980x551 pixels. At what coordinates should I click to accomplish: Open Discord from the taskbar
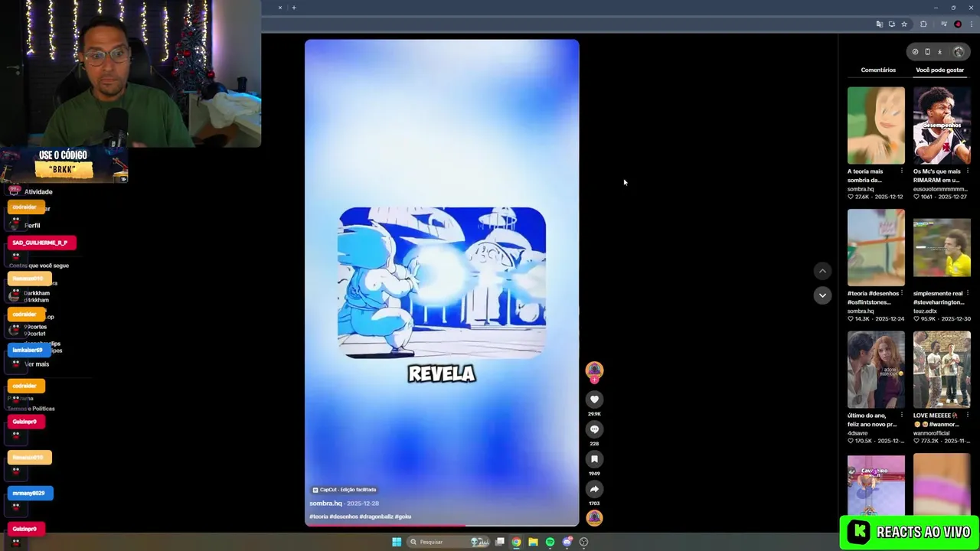[x=567, y=542]
